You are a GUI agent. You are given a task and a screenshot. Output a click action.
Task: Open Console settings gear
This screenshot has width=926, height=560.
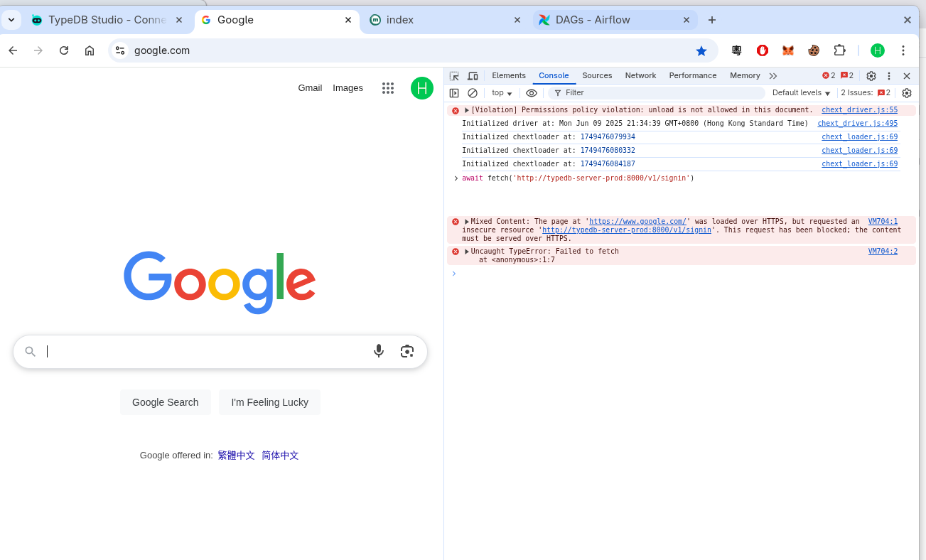pos(907,93)
